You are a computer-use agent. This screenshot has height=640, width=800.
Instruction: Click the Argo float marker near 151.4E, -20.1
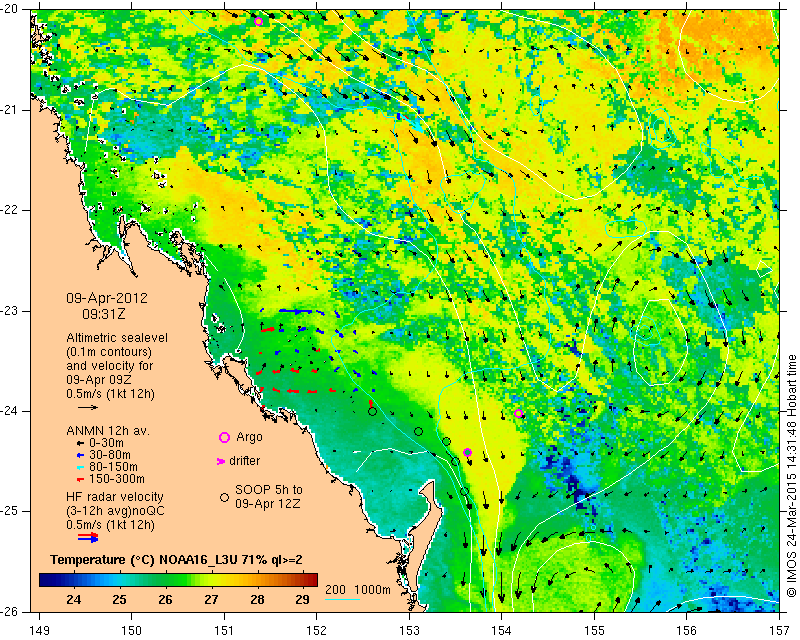[259, 21]
